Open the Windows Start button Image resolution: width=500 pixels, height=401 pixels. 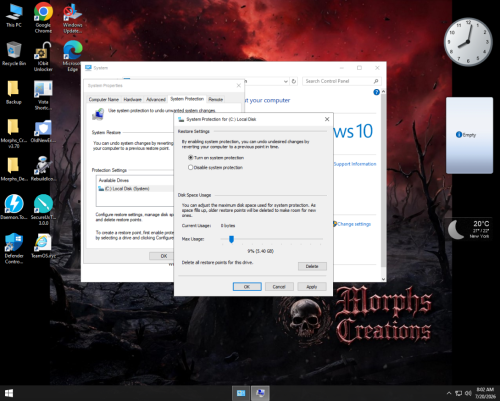pos(9,393)
